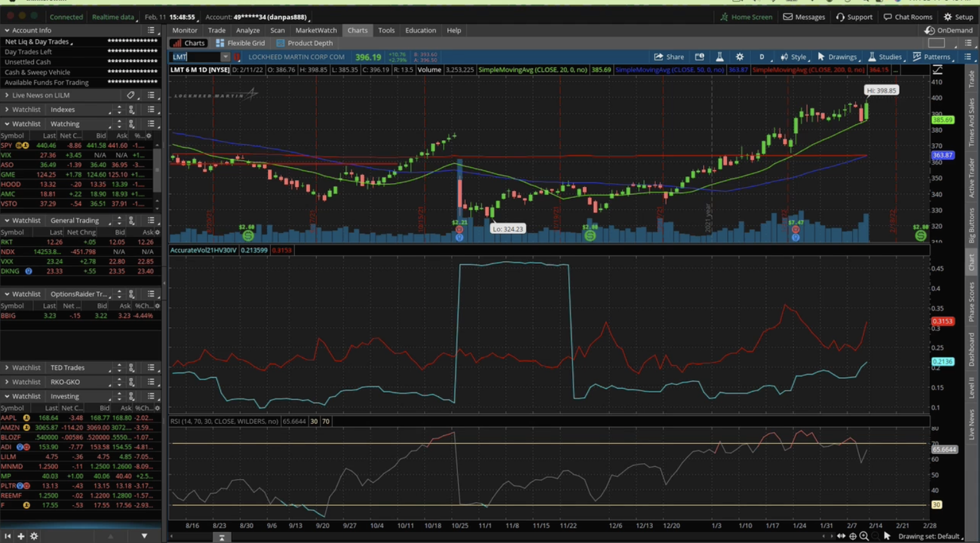The image size is (980, 543).
Task: Open Chat Rooms
Action: tap(908, 17)
